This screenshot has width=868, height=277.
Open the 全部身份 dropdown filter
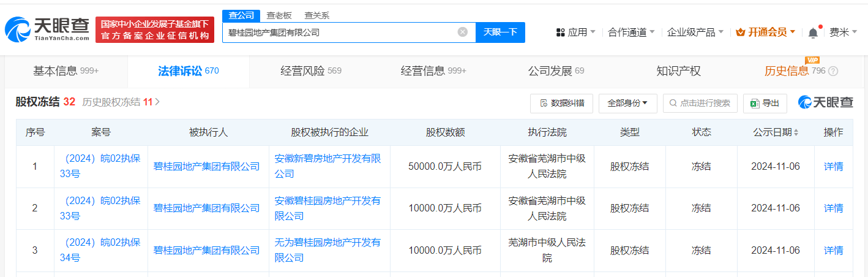pos(627,103)
